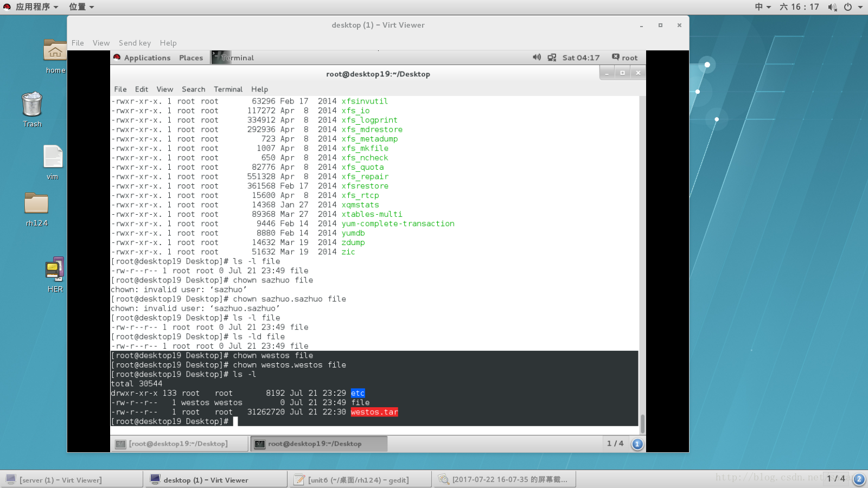Switch to first guest taskbar terminal window

(180, 444)
